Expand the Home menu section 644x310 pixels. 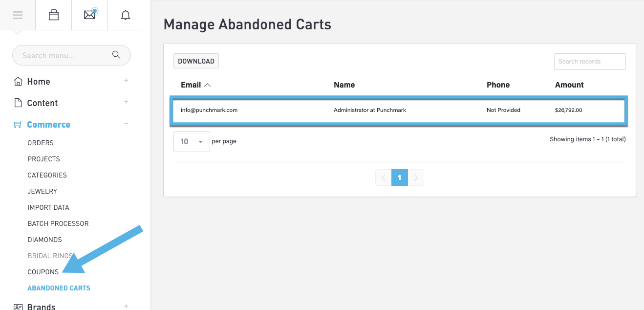pyautogui.click(x=126, y=81)
